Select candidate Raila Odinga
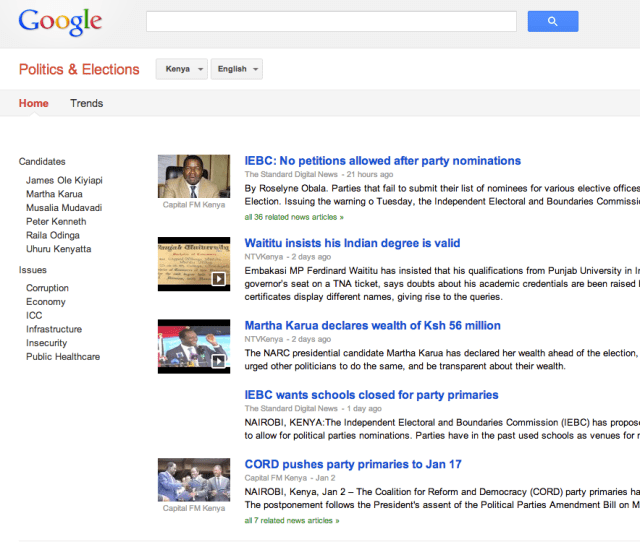Viewport: 640px width, 542px height. [x=53, y=235]
